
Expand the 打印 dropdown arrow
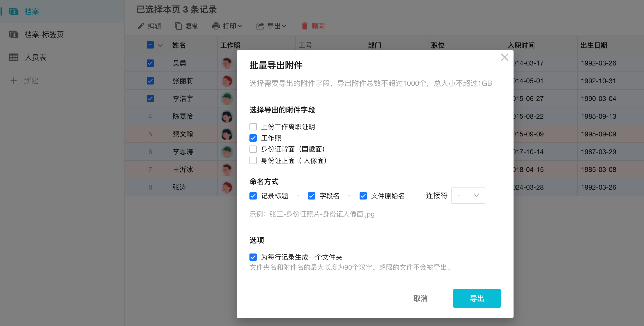click(240, 26)
